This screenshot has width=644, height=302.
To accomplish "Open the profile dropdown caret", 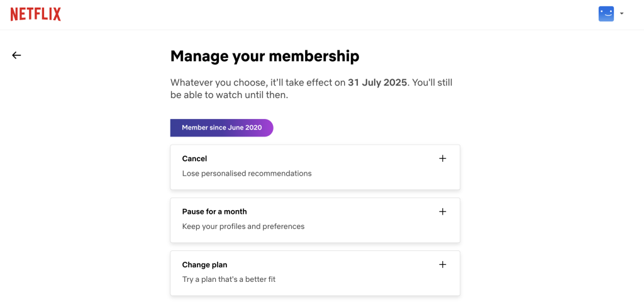I will [x=622, y=14].
